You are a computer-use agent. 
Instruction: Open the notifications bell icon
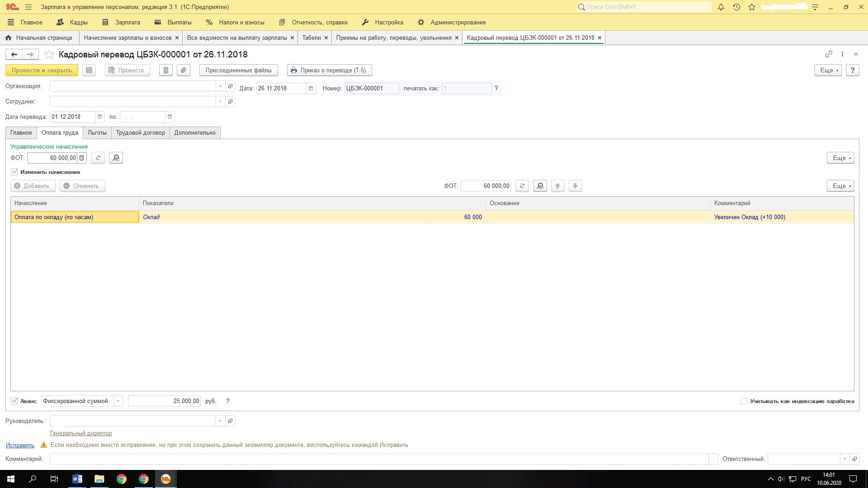point(721,7)
